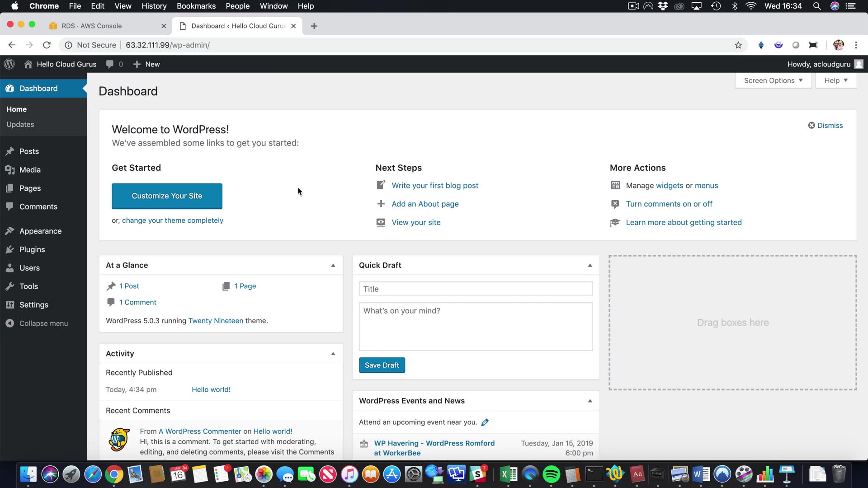Click the Save Draft button
The height and width of the screenshot is (488, 868).
[382, 365]
